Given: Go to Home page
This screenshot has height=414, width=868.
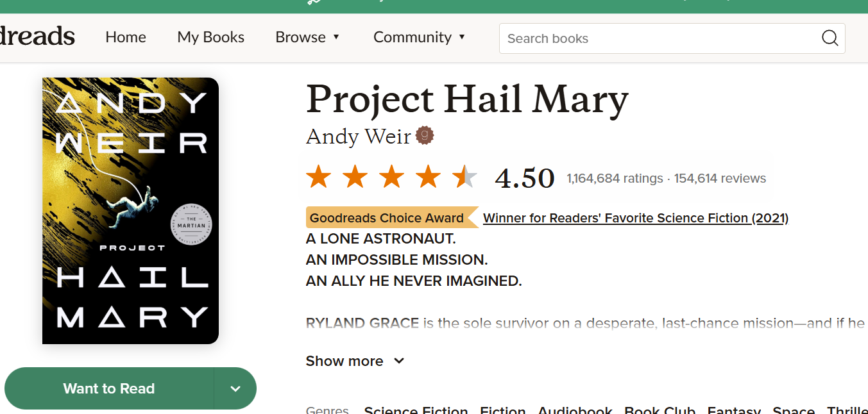Looking at the screenshot, I should click(x=126, y=37).
